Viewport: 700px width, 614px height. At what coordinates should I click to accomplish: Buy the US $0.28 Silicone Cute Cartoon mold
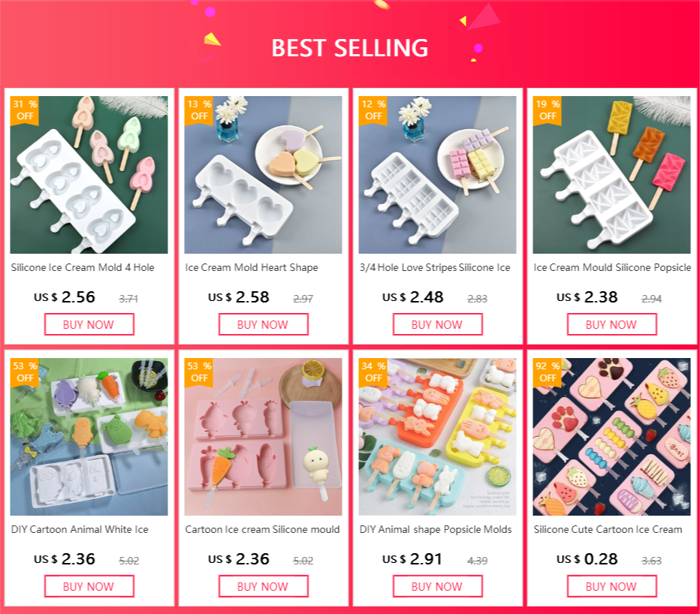pyautogui.click(x=611, y=586)
